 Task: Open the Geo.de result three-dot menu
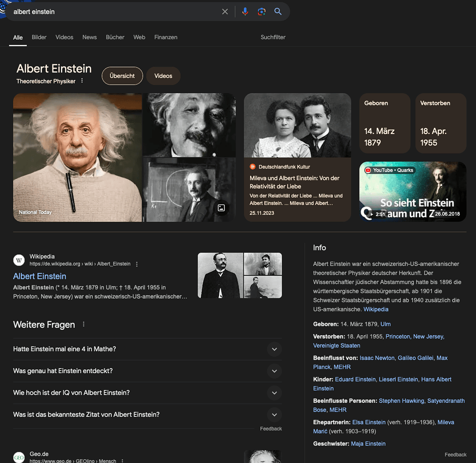(x=122, y=461)
